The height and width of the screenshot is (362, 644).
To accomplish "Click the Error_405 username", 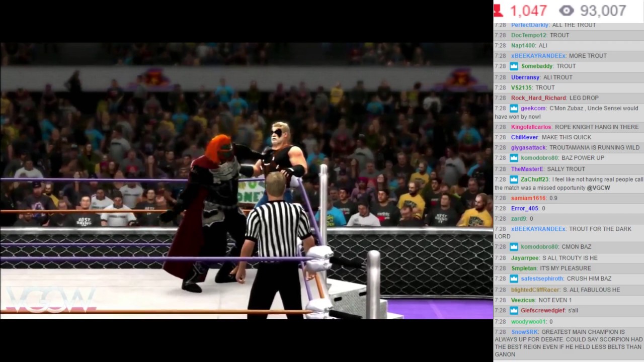I will [524, 209].
